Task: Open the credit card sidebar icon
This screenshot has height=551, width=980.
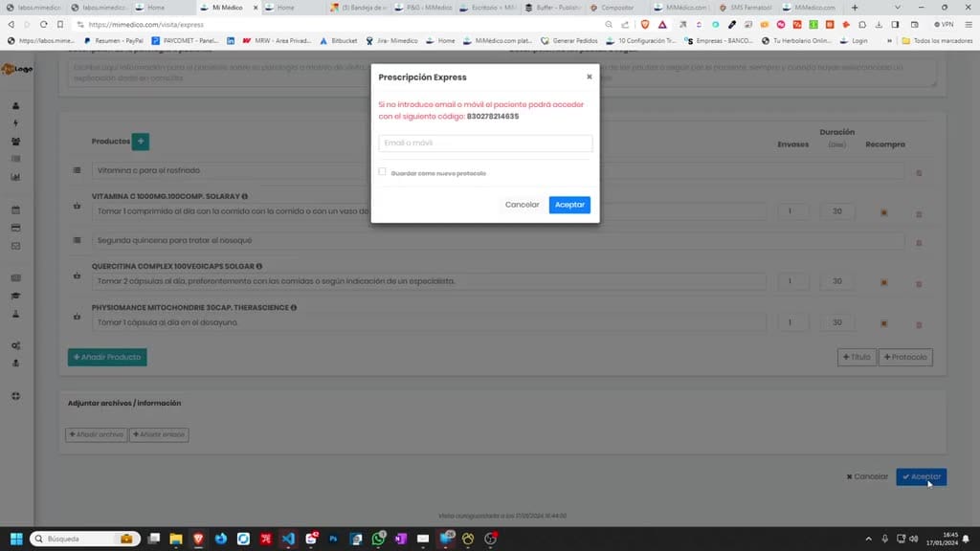Action: tap(15, 228)
